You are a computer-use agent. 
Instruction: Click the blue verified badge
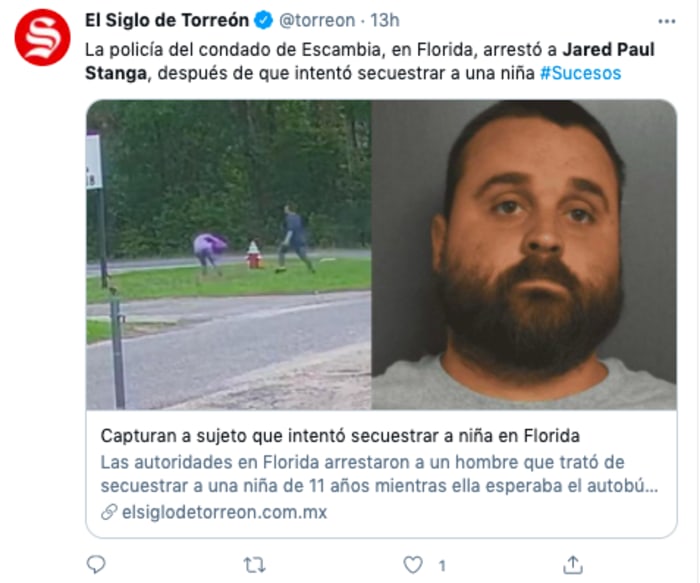(263, 21)
